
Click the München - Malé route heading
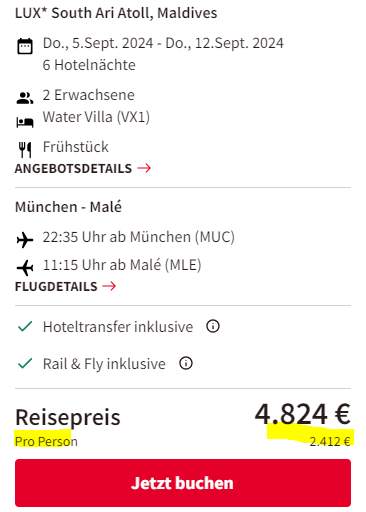point(68,207)
